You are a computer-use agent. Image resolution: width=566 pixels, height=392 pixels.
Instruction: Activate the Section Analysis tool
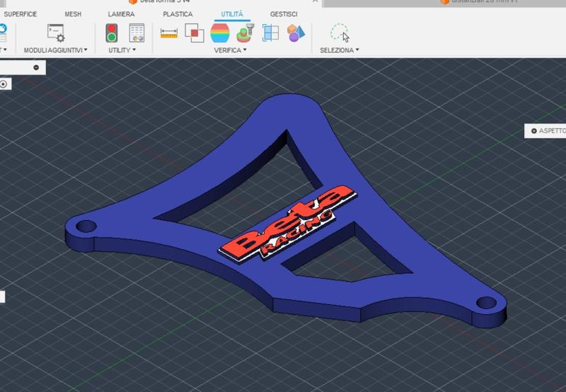270,33
